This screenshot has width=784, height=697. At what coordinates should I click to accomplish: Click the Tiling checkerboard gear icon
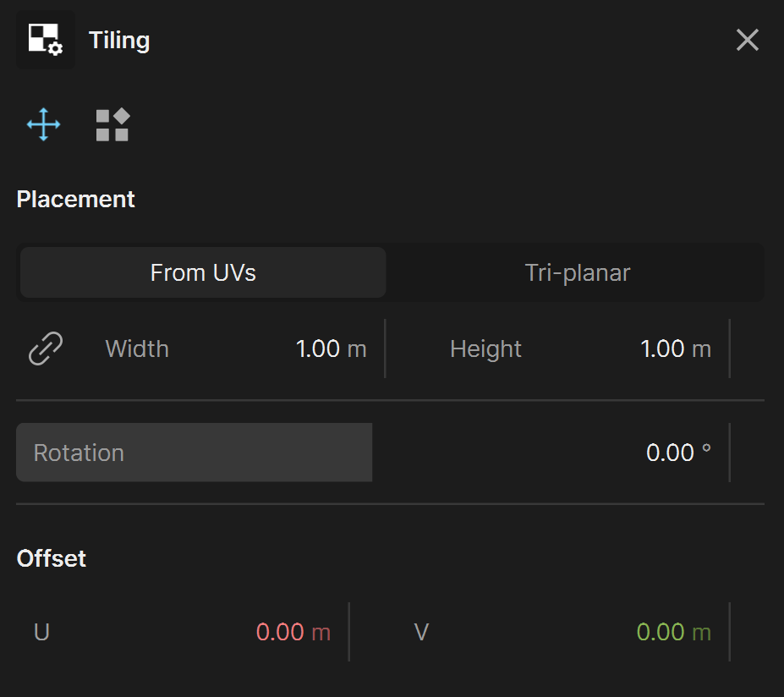click(x=46, y=40)
